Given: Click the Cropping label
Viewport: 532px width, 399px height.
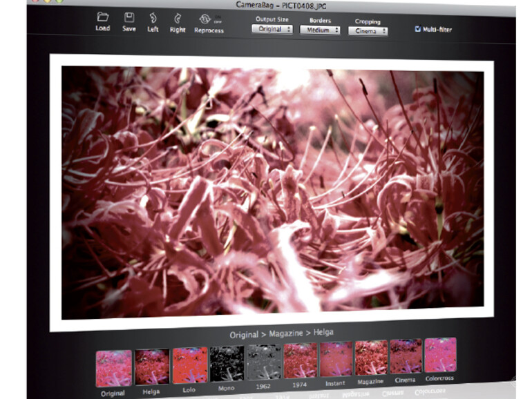Looking at the screenshot, I should pyautogui.click(x=368, y=21).
